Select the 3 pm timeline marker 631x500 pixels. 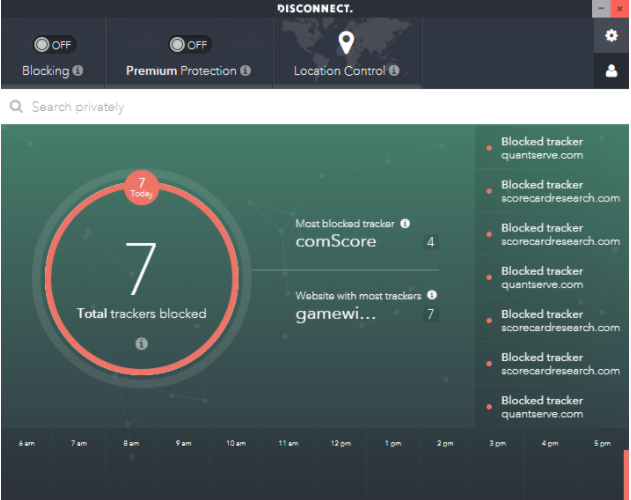497,443
